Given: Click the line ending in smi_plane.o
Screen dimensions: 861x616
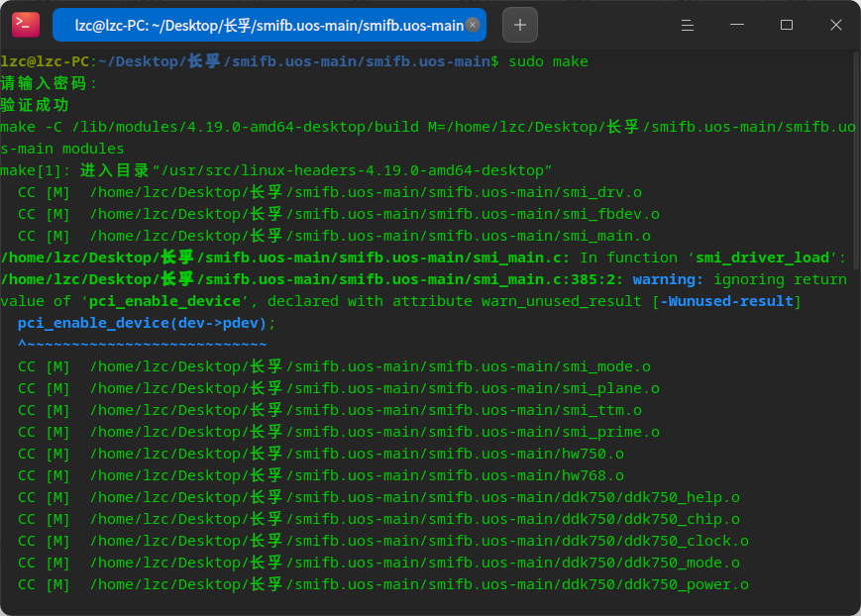Looking at the screenshot, I should pyautogui.click(x=338, y=388).
